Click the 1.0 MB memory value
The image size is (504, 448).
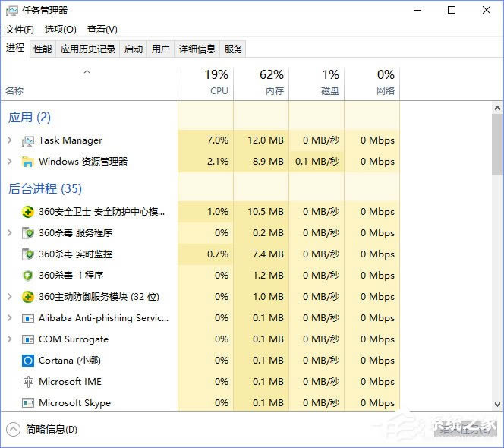tap(268, 297)
